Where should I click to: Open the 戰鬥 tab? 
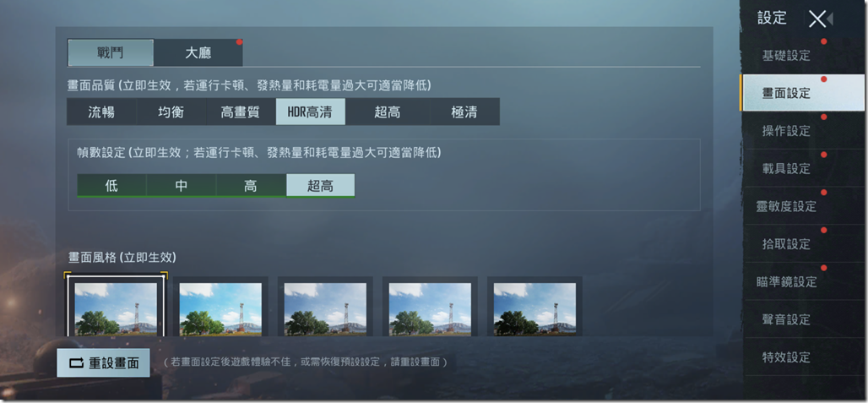pos(110,52)
